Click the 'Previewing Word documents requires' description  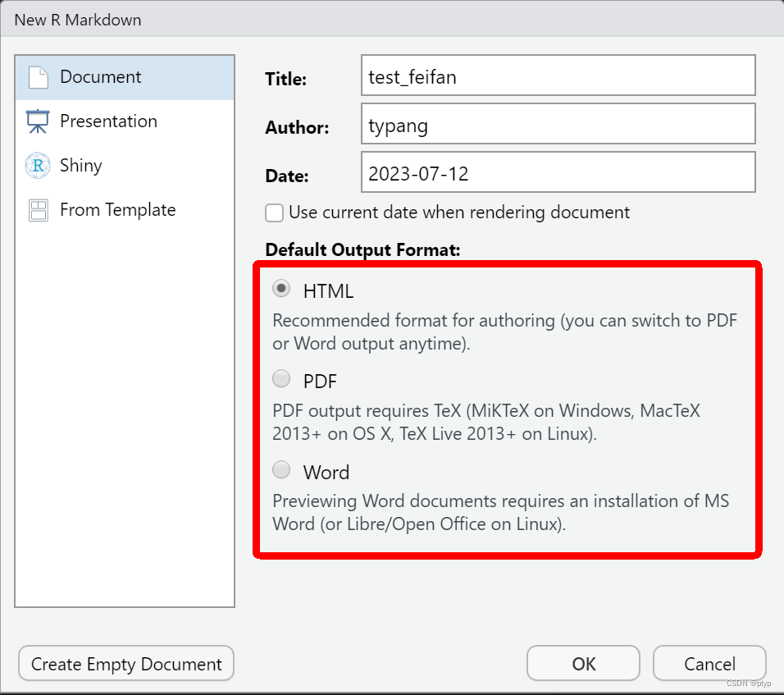(x=500, y=512)
